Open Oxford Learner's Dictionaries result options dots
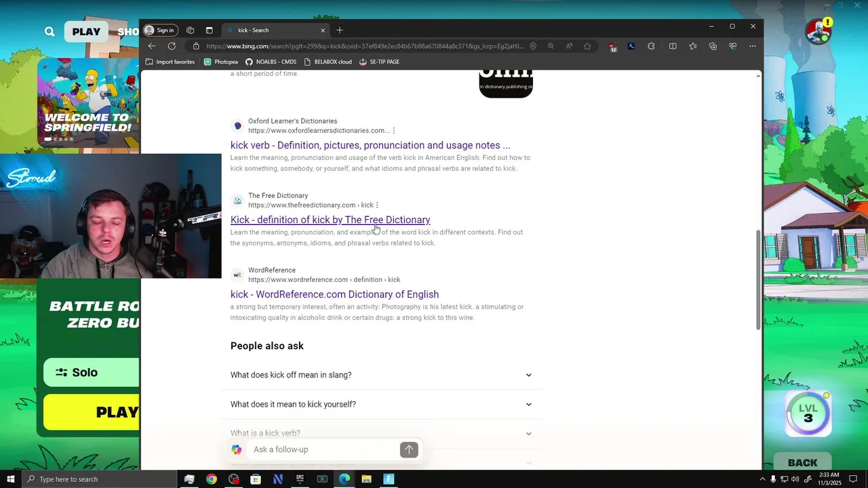This screenshot has width=868, height=488. pos(393,130)
